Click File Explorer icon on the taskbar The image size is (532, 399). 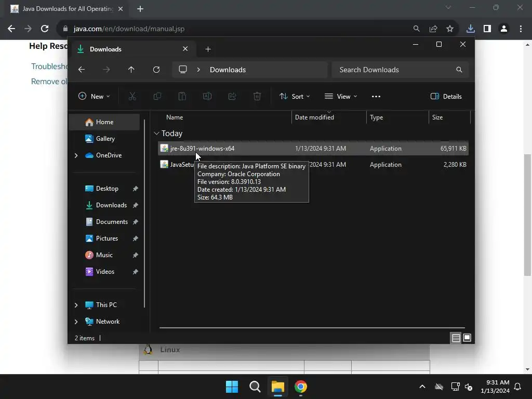278,387
